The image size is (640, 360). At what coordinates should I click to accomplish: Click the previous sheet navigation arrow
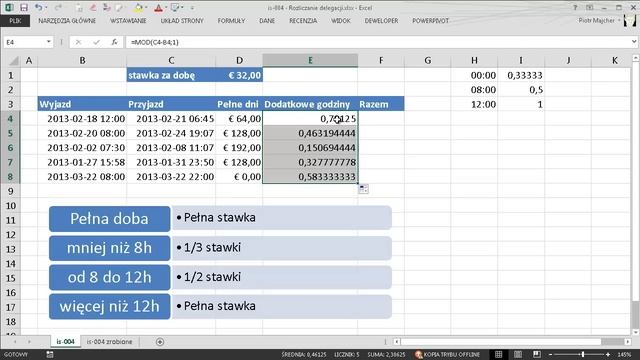coord(15,342)
